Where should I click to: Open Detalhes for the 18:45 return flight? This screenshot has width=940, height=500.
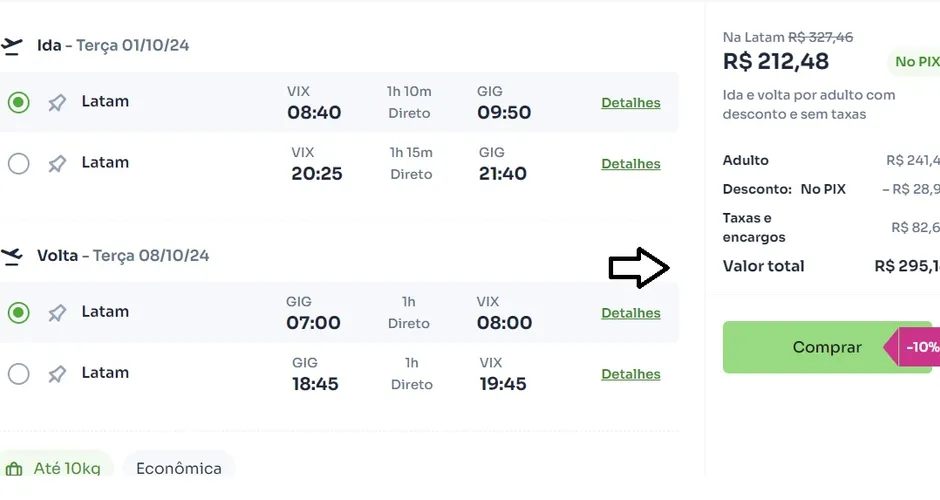click(631, 375)
